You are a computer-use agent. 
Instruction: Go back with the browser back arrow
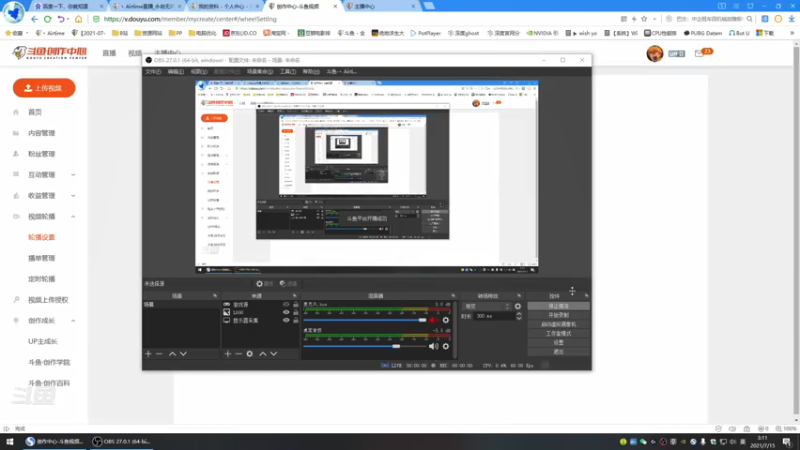34,19
